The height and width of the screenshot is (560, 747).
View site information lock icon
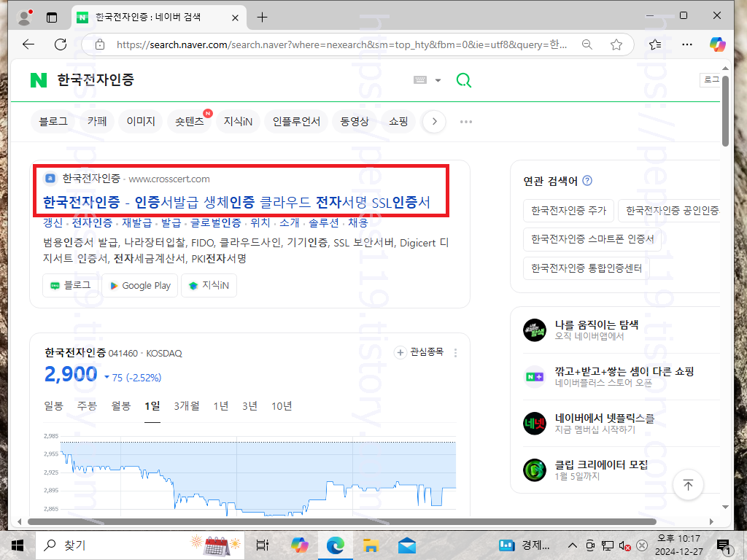coord(100,44)
